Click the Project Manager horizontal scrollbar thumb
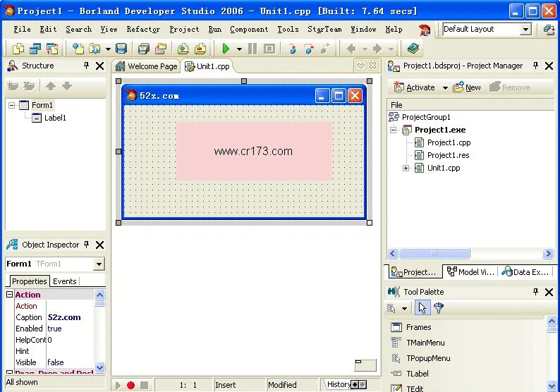Image resolution: width=560 pixels, height=392 pixels. point(434,254)
